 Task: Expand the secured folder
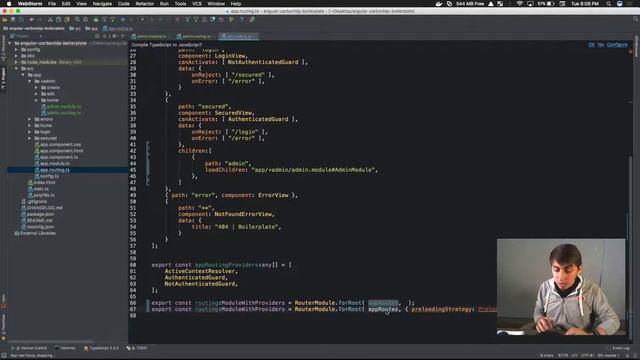(29, 138)
